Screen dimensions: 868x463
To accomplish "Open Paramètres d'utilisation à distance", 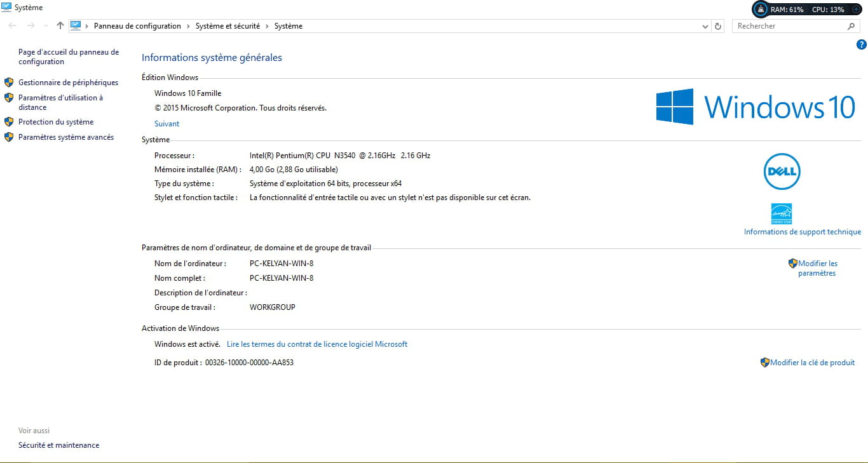I will pos(60,102).
